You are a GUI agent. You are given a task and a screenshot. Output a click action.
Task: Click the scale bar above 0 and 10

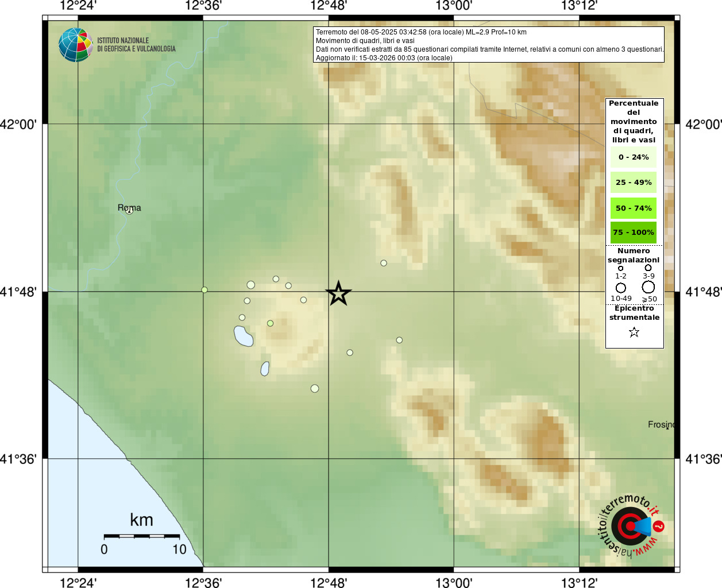point(142,536)
